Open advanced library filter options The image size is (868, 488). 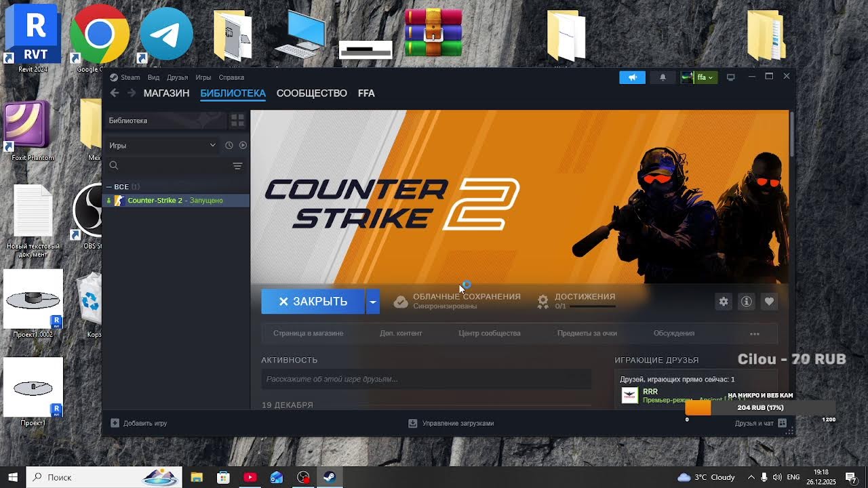tap(237, 165)
